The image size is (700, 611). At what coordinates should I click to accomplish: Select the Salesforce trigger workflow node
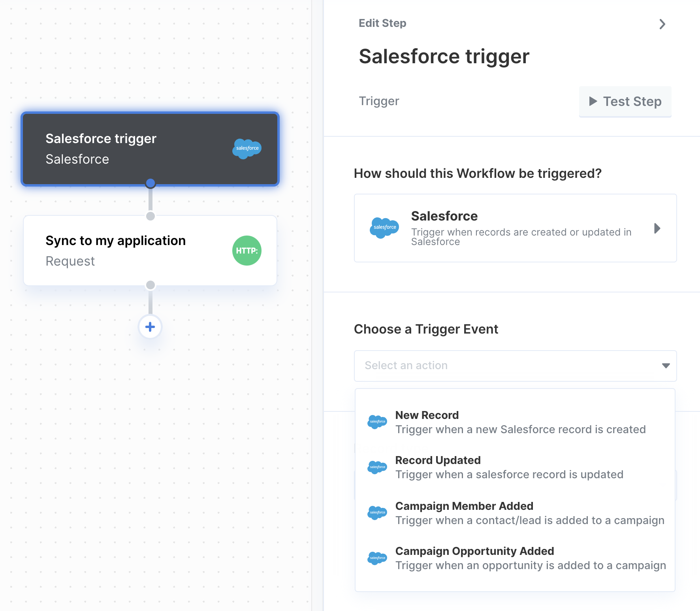pyautogui.click(x=150, y=149)
